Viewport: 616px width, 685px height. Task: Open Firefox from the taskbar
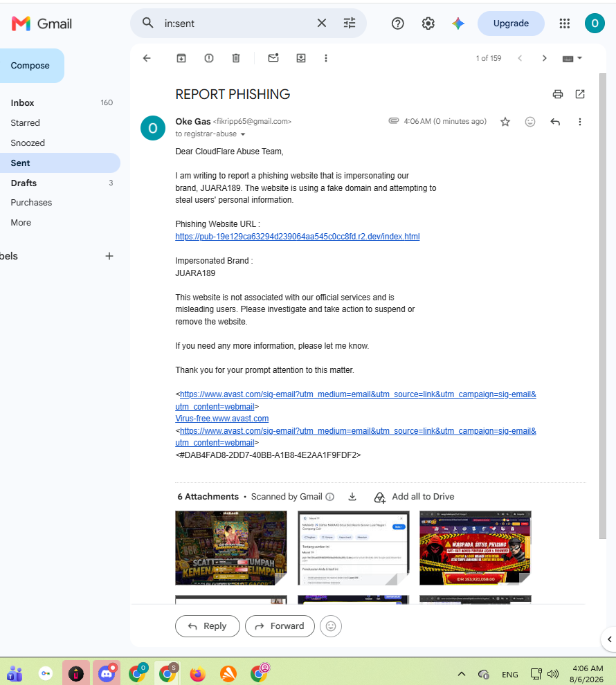click(x=197, y=674)
